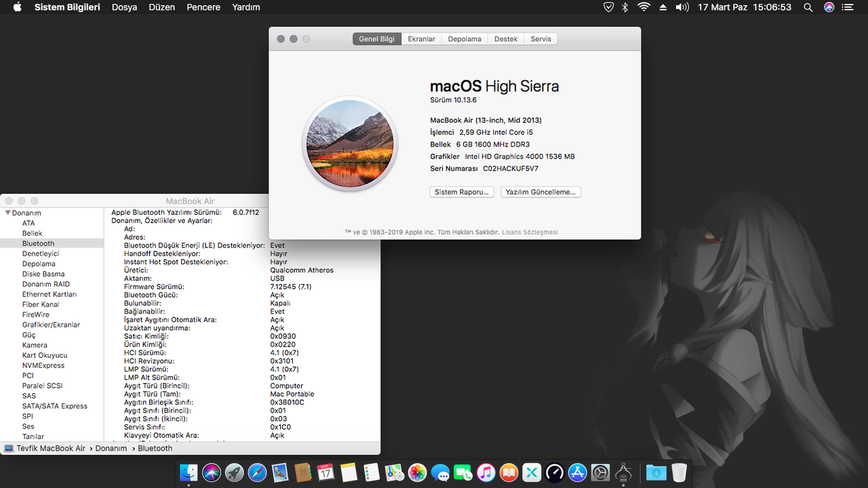This screenshot has height=488, width=868.
Task: Click the macOS High Sierra artwork
Action: 349,144
